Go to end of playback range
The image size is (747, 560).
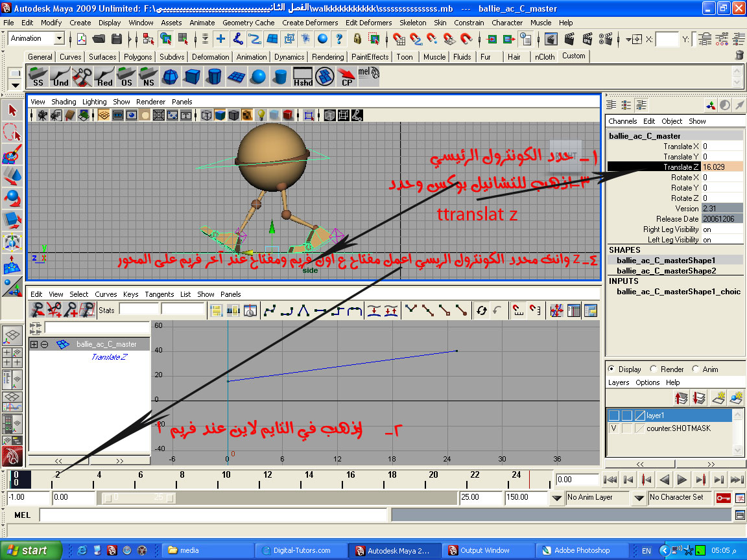[x=737, y=479]
